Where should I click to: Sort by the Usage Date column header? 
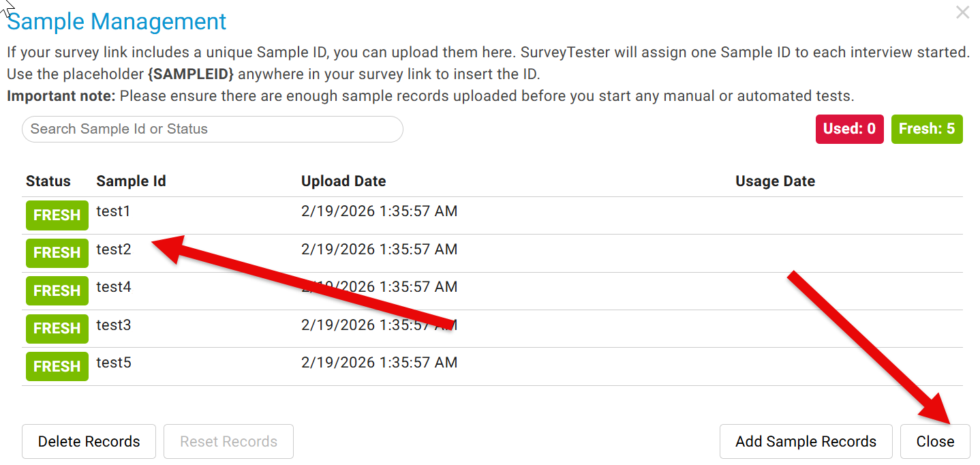(775, 181)
